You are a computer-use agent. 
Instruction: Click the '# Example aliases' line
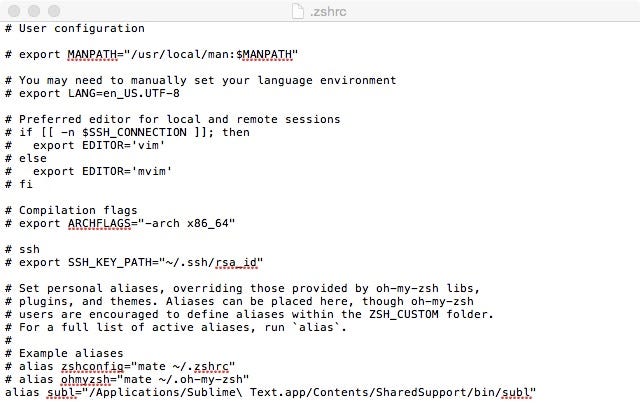point(64,353)
